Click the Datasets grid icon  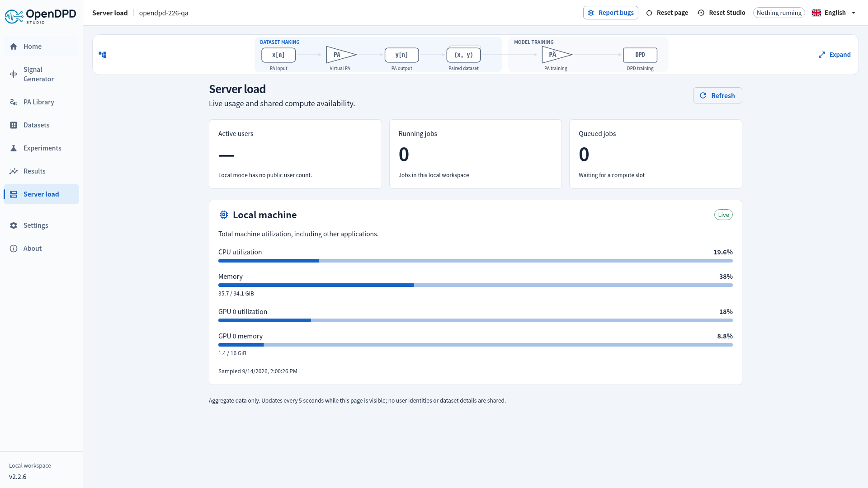point(14,125)
